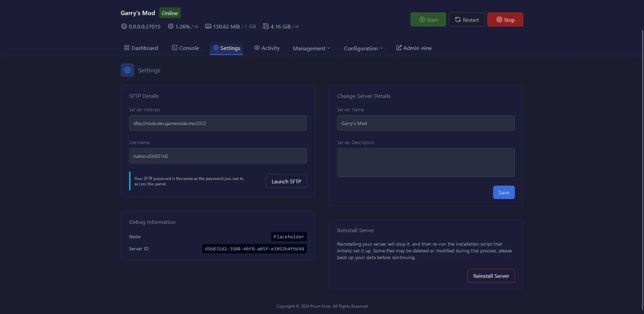The width and height of the screenshot is (644, 314).
Task: Expand the Configuration dropdown menu
Action: coord(363,48)
